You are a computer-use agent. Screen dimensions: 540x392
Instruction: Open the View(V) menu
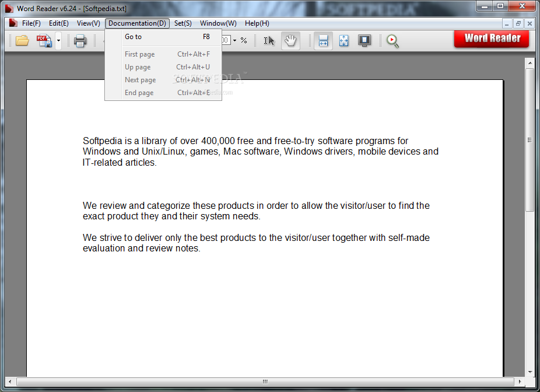pos(88,23)
